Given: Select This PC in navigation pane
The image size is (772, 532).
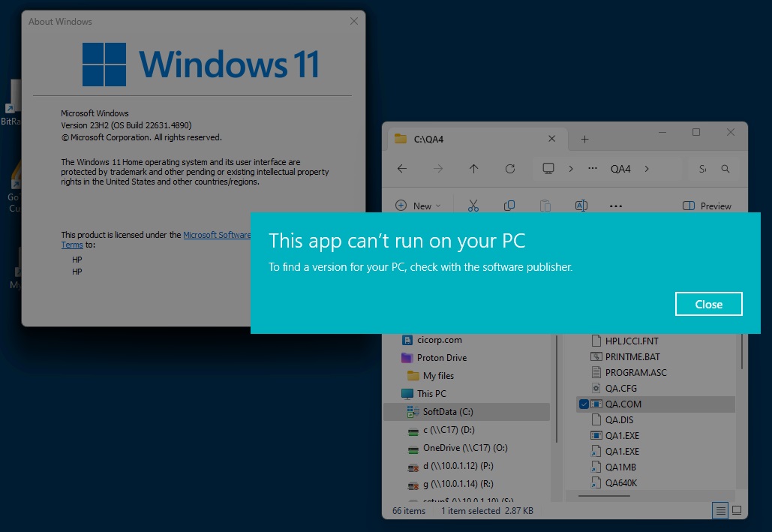Looking at the screenshot, I should pyautogui.click(x=431, y=394).
